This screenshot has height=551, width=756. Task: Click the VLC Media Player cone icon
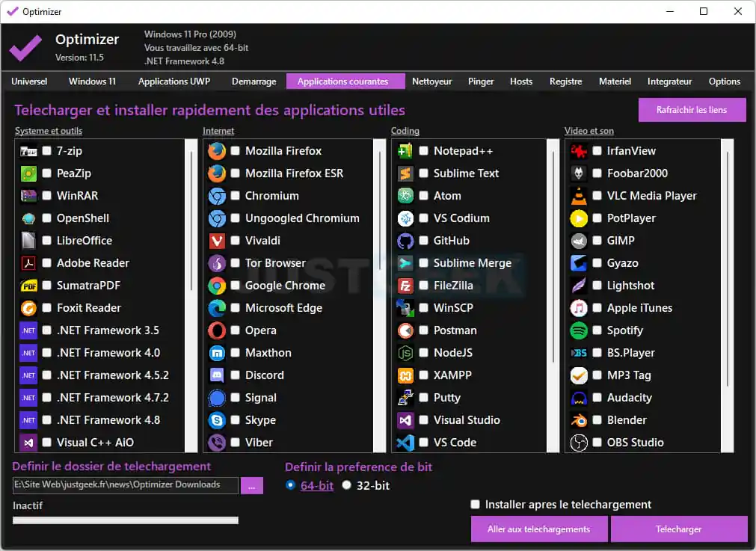pos(579,196)
